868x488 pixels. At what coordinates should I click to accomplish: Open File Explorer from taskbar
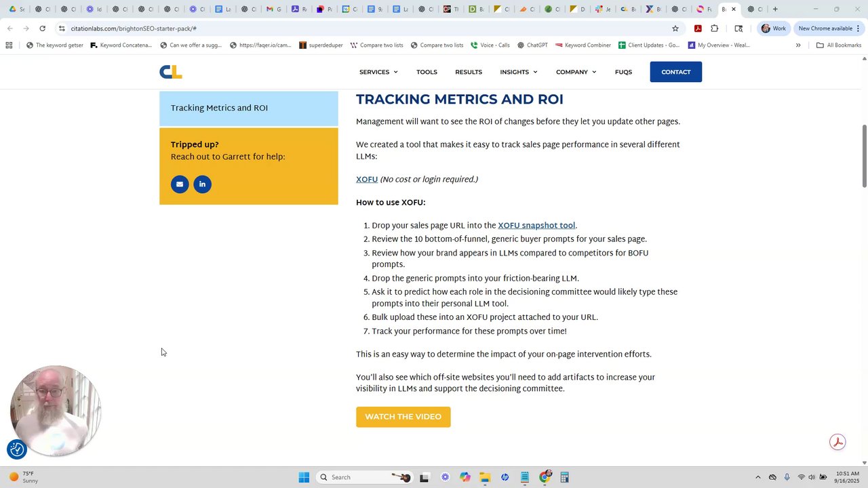click(x=485, y=477)
